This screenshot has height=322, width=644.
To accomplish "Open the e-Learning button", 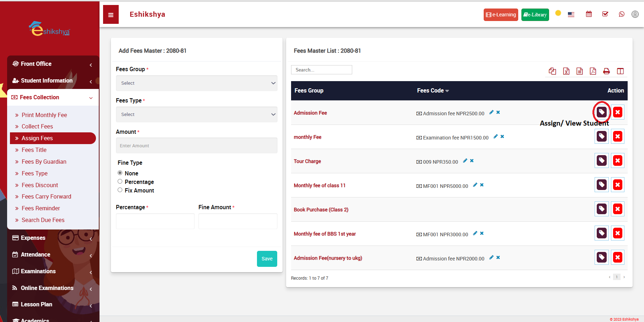I will (x=500, y=15).
